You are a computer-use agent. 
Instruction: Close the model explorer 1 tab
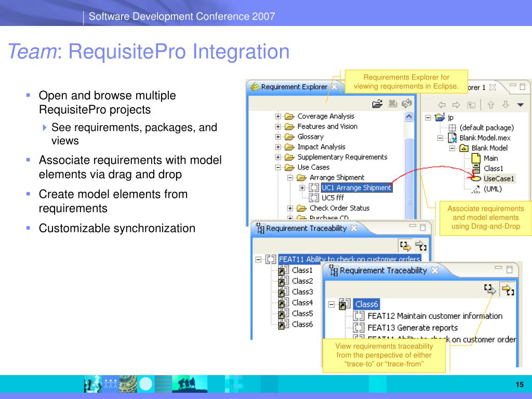[x=493, y=87]
